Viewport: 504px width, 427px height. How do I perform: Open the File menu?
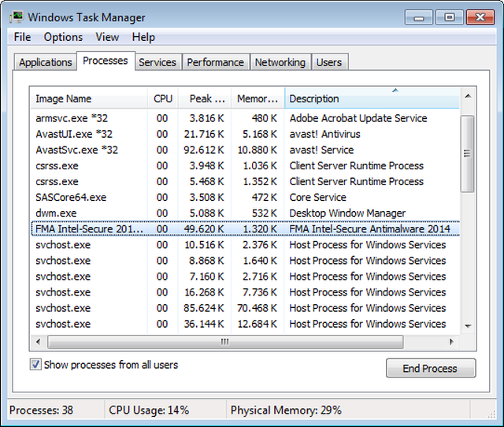pos(22,37)
